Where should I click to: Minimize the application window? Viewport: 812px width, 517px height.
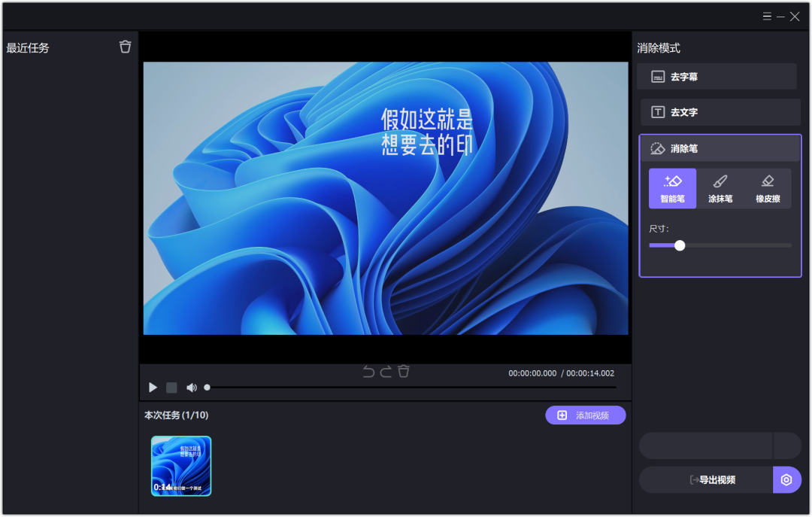click(x=780, y=17)
